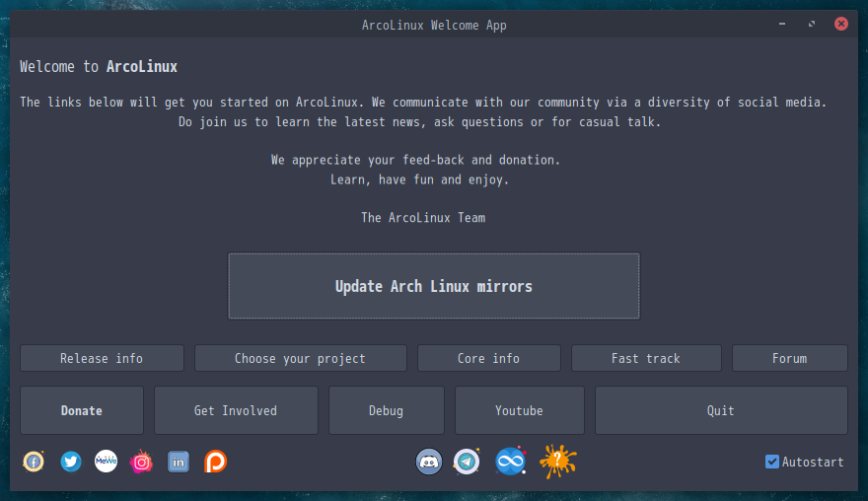This screenshot has width=868, height=501.
Task: Click the ArcoLinux Welcome App title bar text
Action: 434,26
